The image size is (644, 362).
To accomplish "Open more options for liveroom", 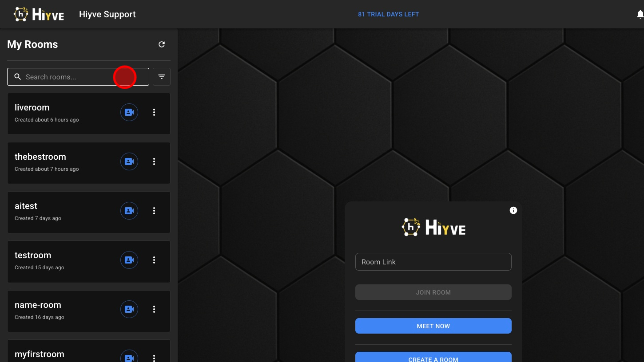I will (x=154, y=112).
